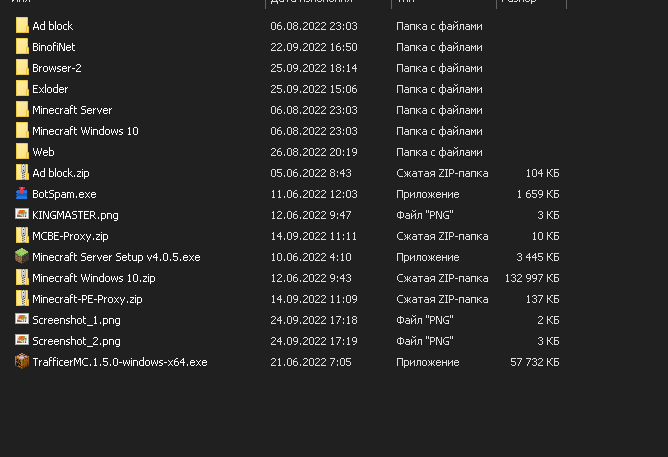Image resolution: width=668 pixels, height=457 pixels.
Task: Click the Browser-2 folder name
Action: [56, 68]
